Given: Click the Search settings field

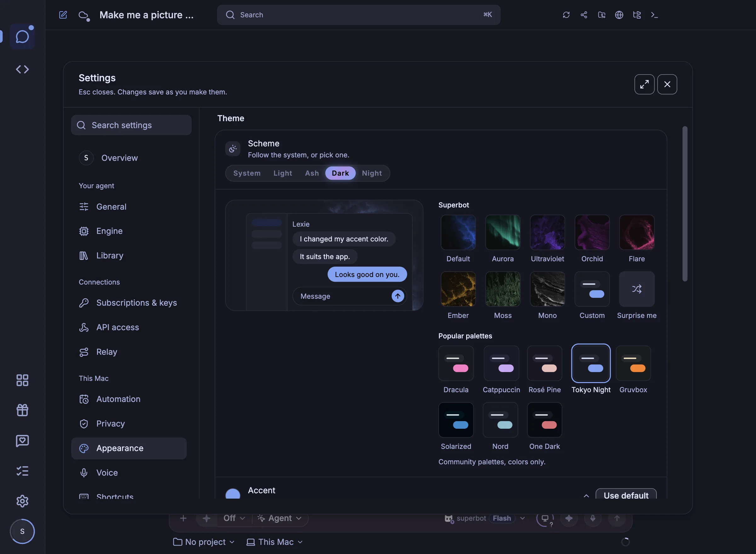Looking at the screenshot, I should [131, 125].
